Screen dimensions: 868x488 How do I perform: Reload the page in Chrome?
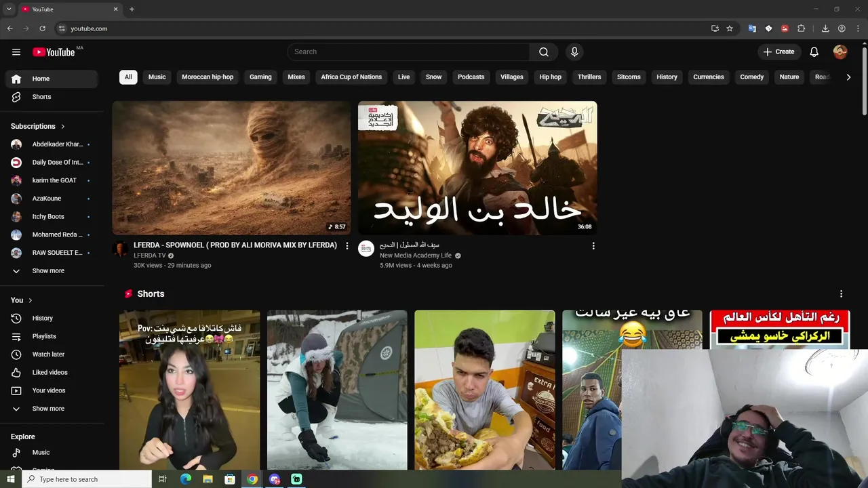[x=42, y=28]
